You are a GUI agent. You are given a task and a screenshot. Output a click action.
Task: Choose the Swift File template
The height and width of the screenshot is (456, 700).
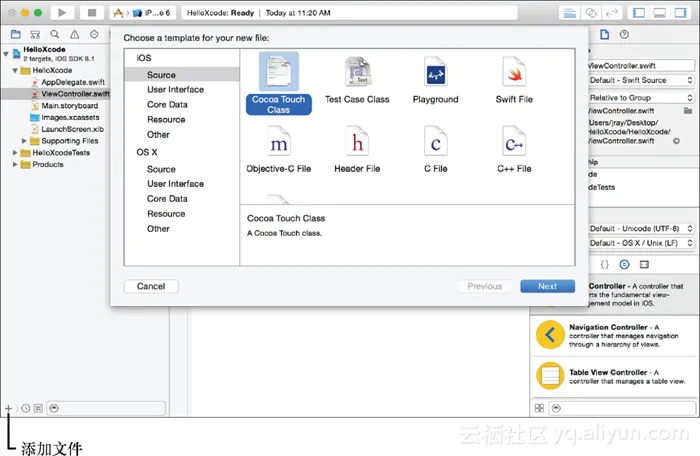coord(514,80)
